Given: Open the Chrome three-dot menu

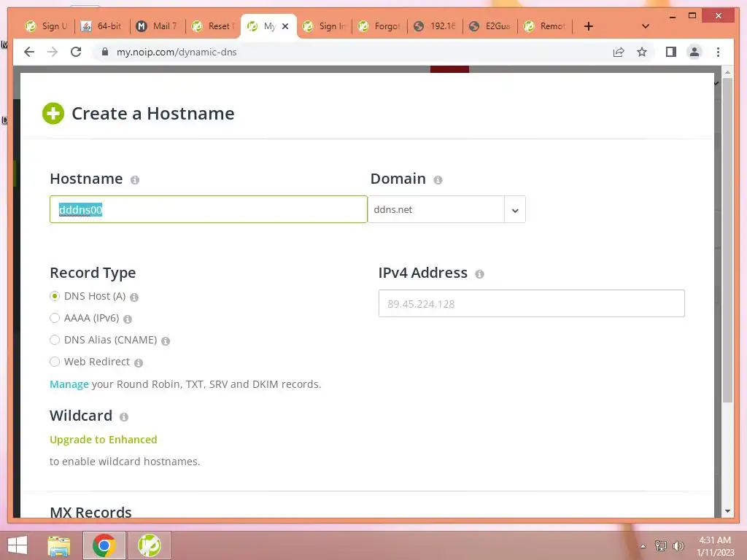Looking at the screenshot, I should pyautogui.click(x=718, y=52).
